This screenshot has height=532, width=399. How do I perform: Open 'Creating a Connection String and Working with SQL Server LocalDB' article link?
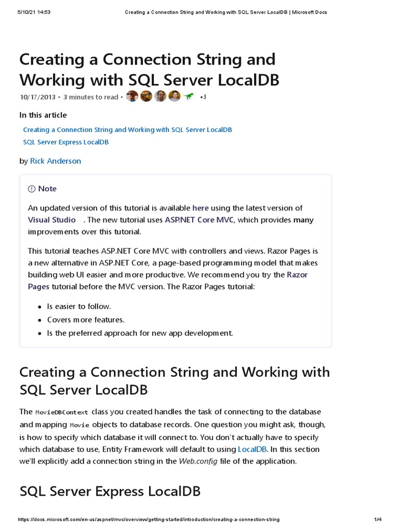(128, 129)
